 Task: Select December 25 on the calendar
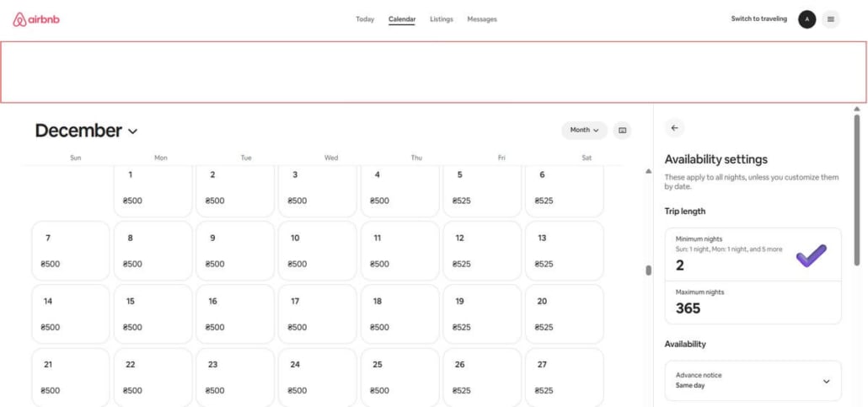[x=400, y=378]
